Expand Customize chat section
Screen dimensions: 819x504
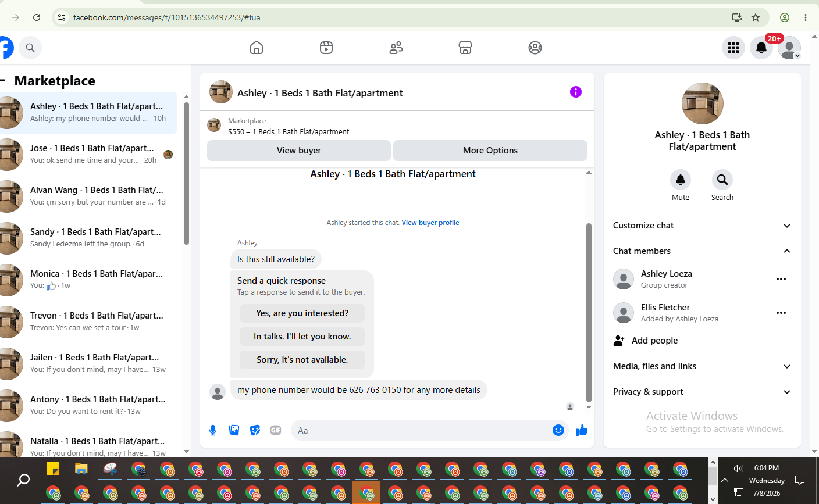pos(702,226)
